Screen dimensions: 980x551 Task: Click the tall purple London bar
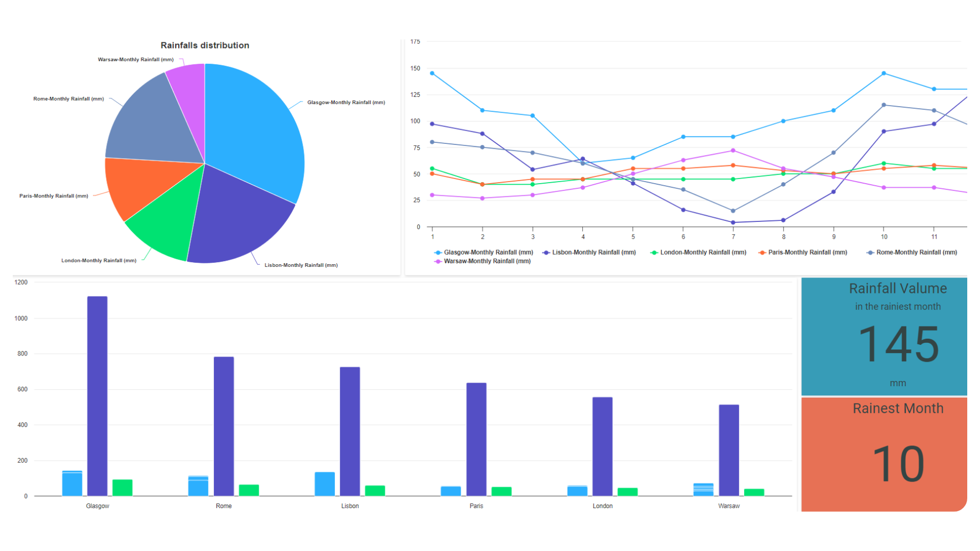point(602,446)
